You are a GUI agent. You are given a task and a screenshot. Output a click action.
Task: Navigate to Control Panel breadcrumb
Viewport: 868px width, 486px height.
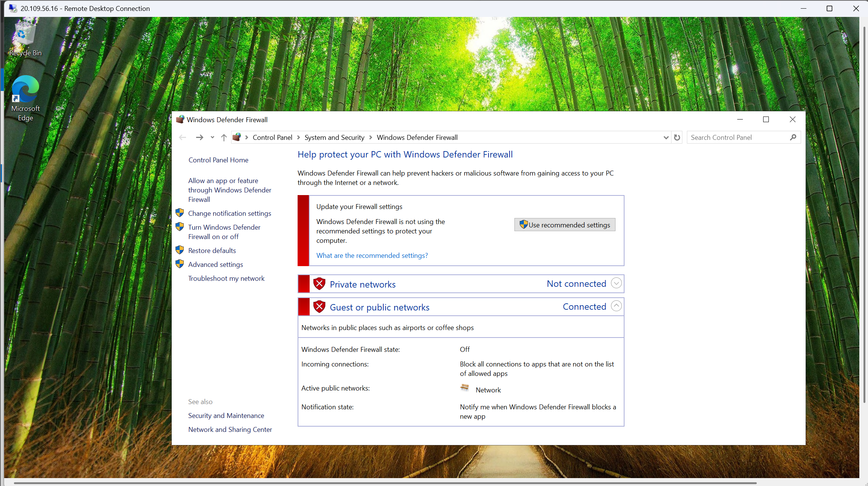(272, 137)
